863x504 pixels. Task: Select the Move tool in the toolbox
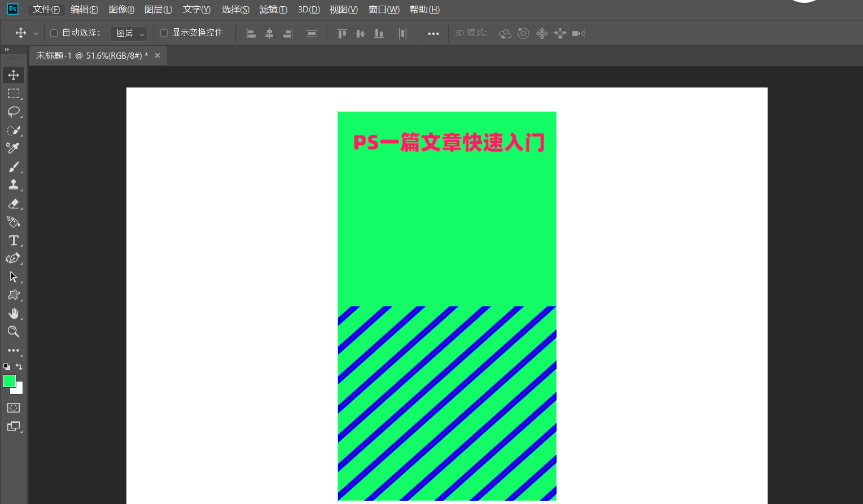pos(14,75)
